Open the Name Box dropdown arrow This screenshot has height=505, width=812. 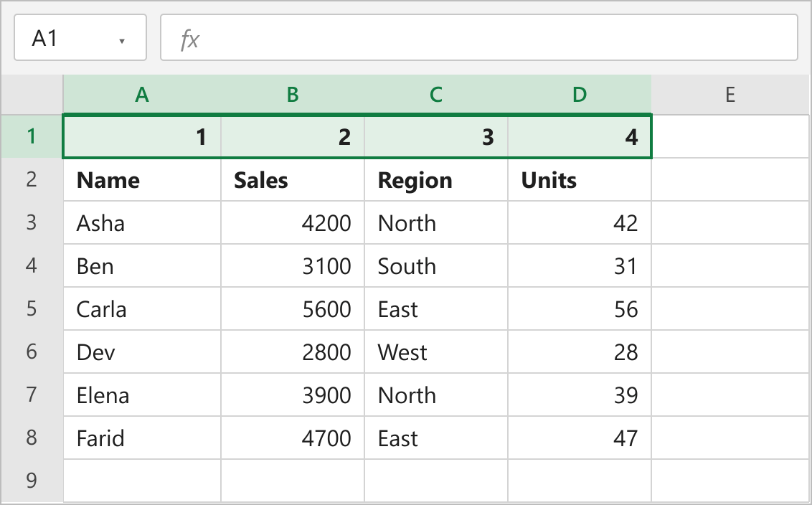coord(122,41)
